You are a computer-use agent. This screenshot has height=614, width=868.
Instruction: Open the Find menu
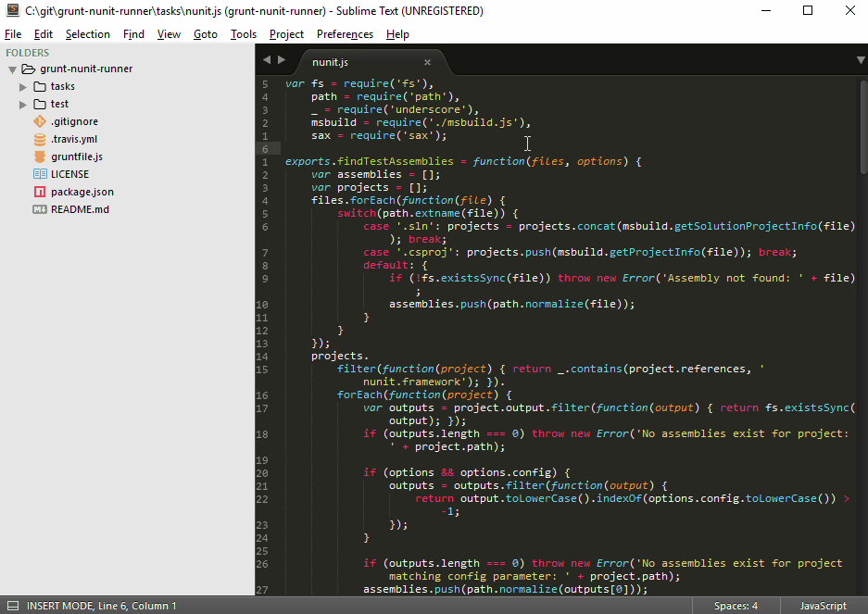133,34
